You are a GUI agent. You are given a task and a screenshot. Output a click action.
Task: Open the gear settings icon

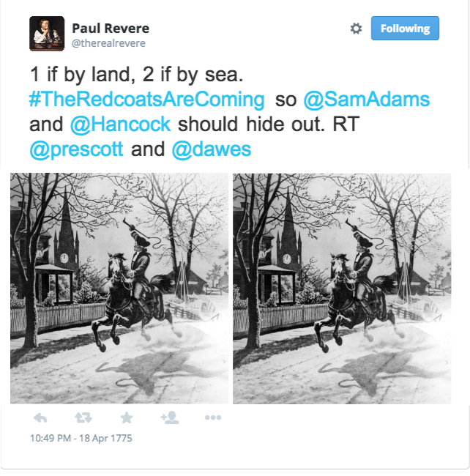357,29
